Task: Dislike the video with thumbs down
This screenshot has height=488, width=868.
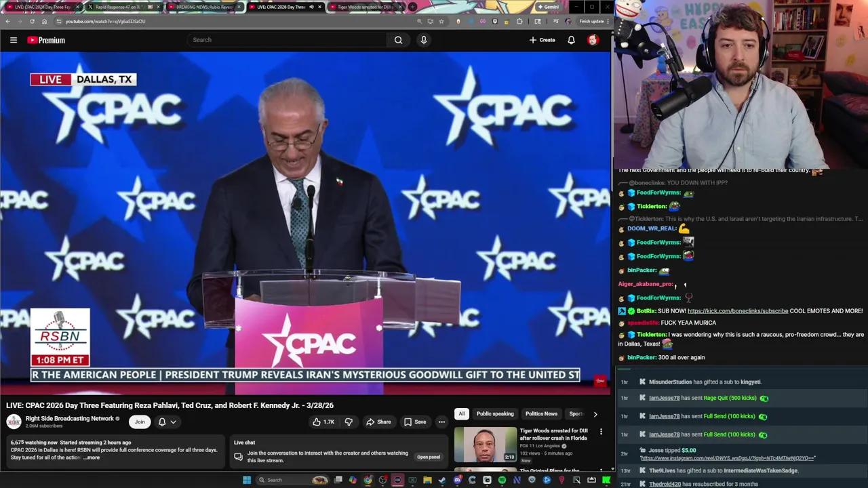Action: click(349, 422)
